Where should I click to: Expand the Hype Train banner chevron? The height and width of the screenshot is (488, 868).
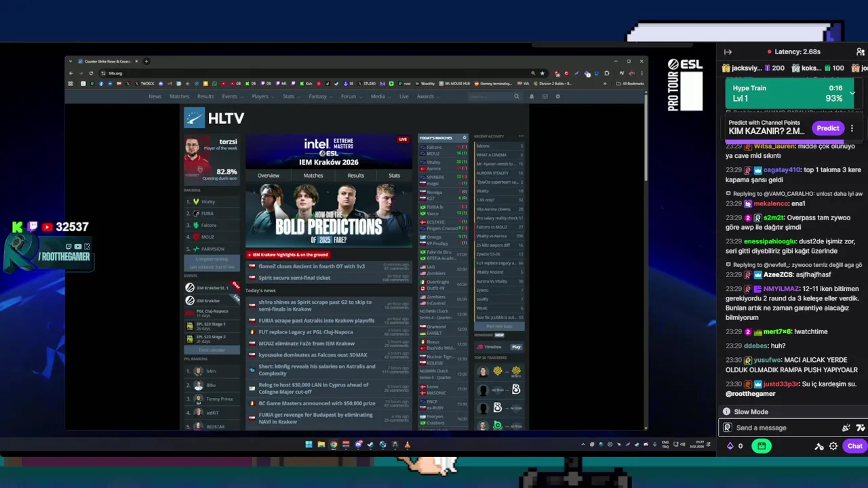click(852, 93)
